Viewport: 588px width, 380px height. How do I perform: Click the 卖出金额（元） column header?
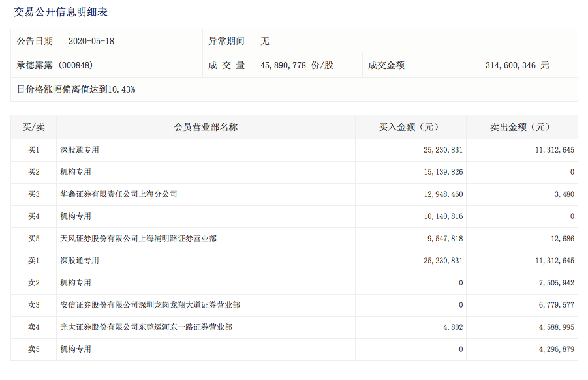[521, 127]
